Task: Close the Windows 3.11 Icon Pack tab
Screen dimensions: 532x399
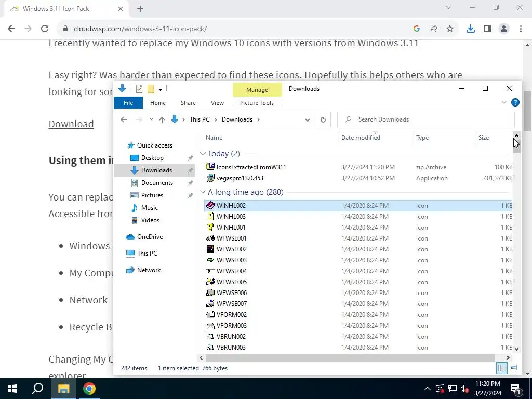Action: click(x=121, y=9)
